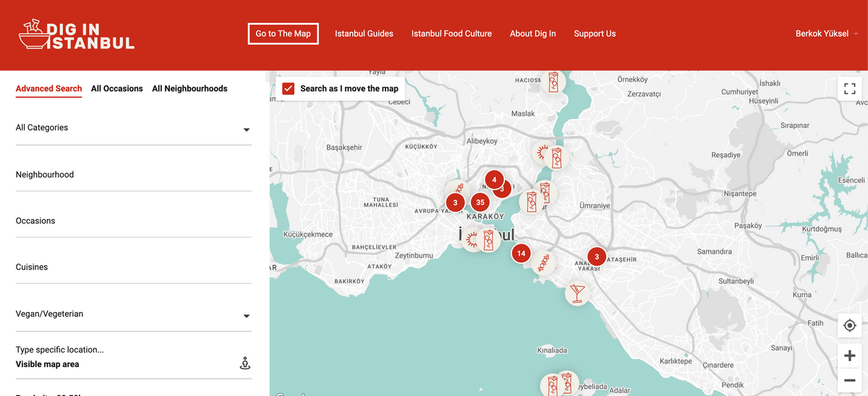
Task: Click Go to The Map button
Action: (283, 34)
